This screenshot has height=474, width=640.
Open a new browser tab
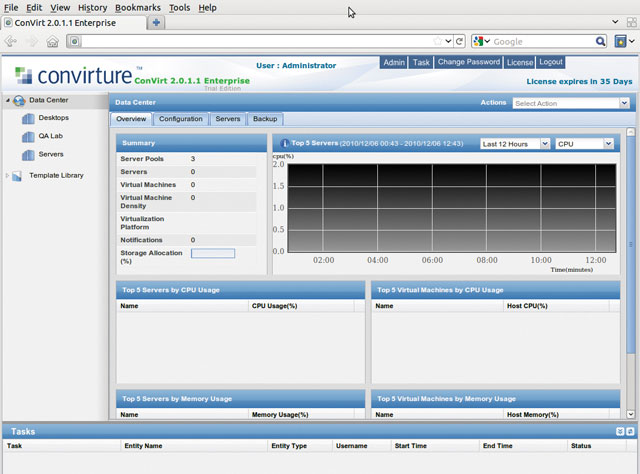(156, 22)
